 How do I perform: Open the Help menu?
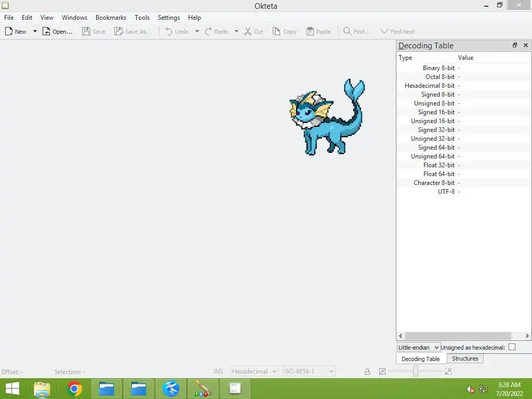pos(194,18)
